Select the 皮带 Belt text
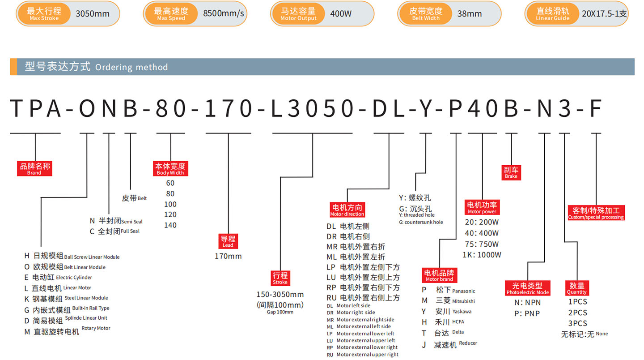The height and width of the screenshot is (360, 644). point(134,198)
